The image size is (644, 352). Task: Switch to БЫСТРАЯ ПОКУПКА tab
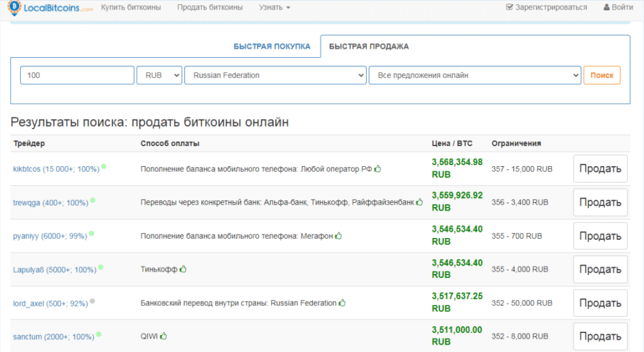272,47
